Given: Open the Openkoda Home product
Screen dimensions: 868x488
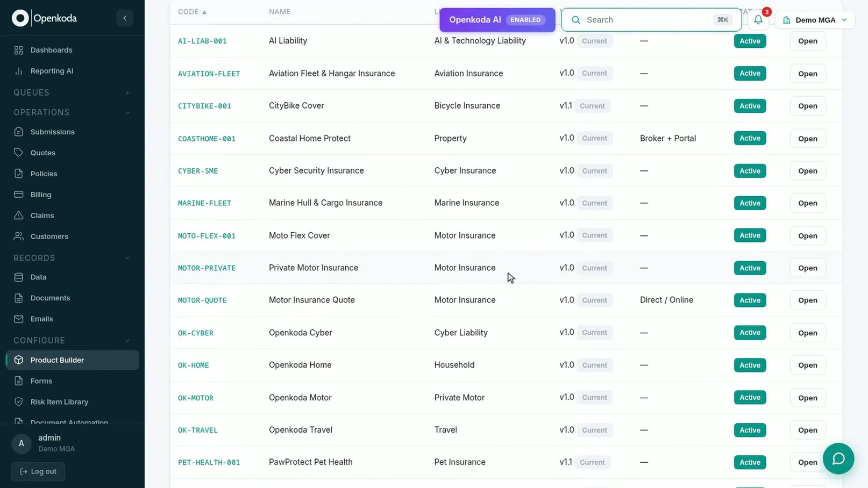Looking at the screenshot, I should click(808, 365).
